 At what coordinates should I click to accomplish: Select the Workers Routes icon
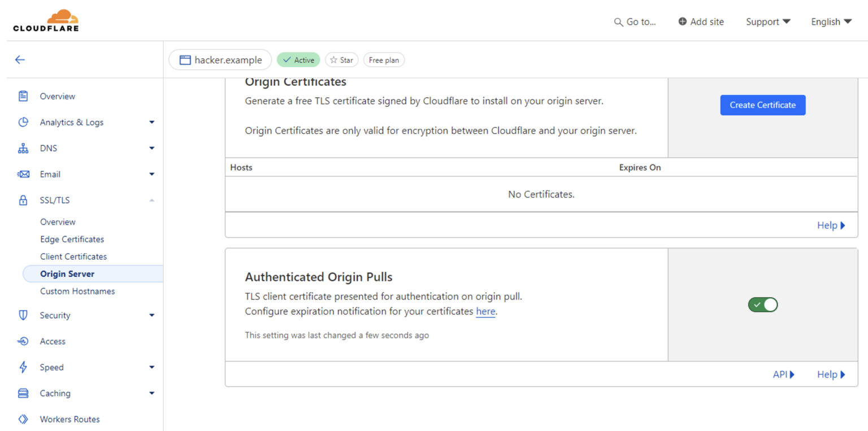tap(23, 419)
